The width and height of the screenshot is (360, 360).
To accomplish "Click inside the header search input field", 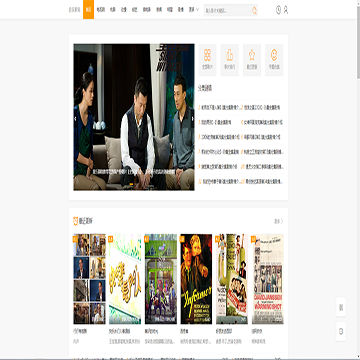I will 228,10.
